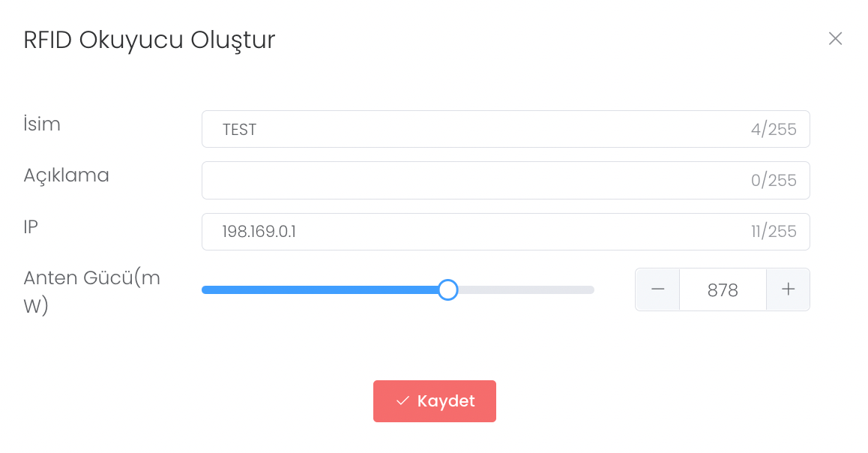Click the gray unfilled slider track
Viewport: 868px width, 453px height.
(525, 289)
